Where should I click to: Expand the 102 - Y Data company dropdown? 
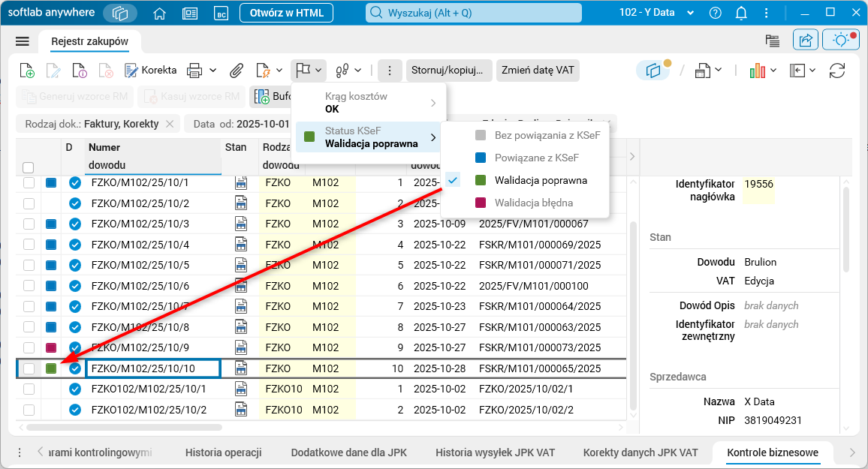(x=690, y=13)
